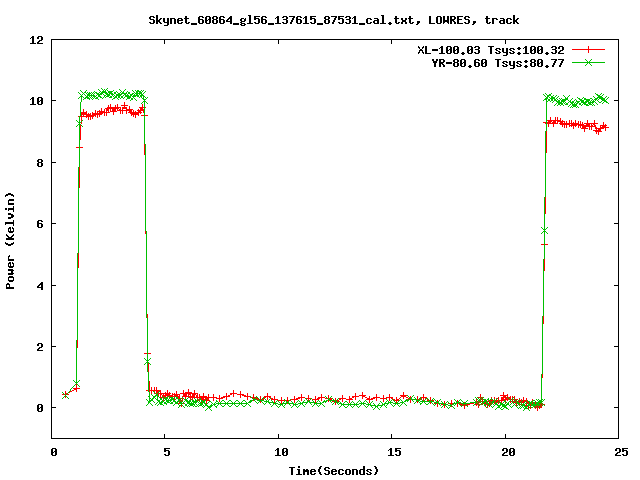The image size is (640, 480).
Task: Click the Time(Seconds) axis label
Action: tap(333, 471)
